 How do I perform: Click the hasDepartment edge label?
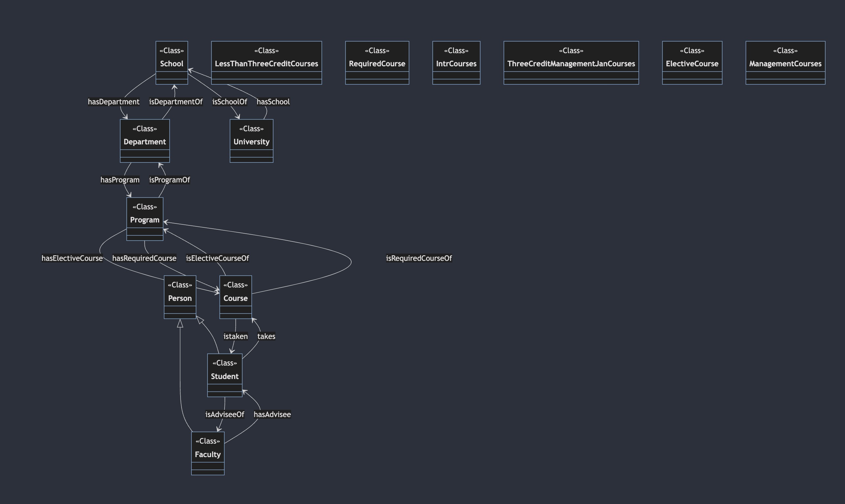pos(114,102)
